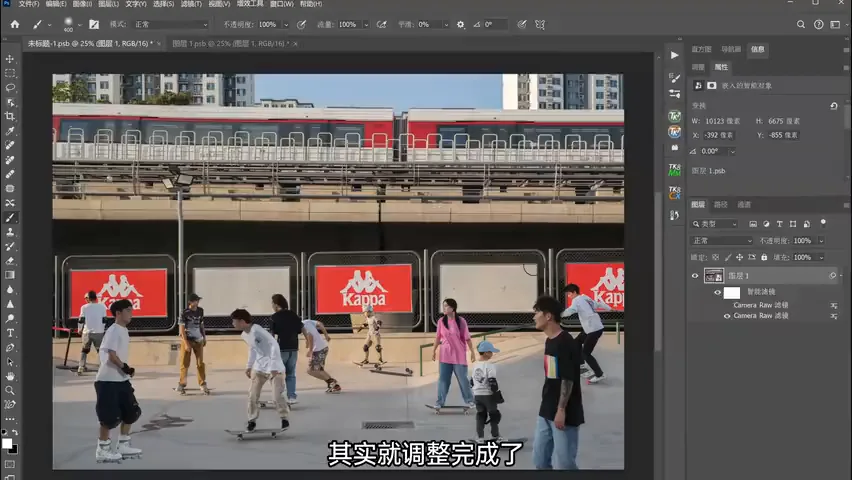Select the Pen tool

(10, 347)
